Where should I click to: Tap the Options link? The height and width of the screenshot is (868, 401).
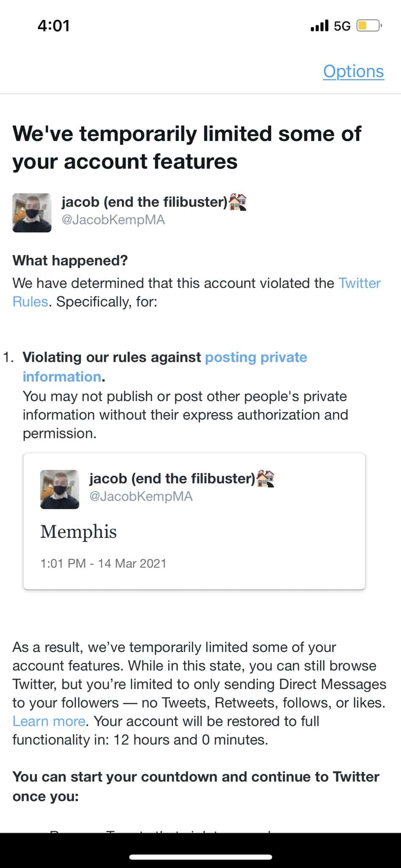click(353, 71)
